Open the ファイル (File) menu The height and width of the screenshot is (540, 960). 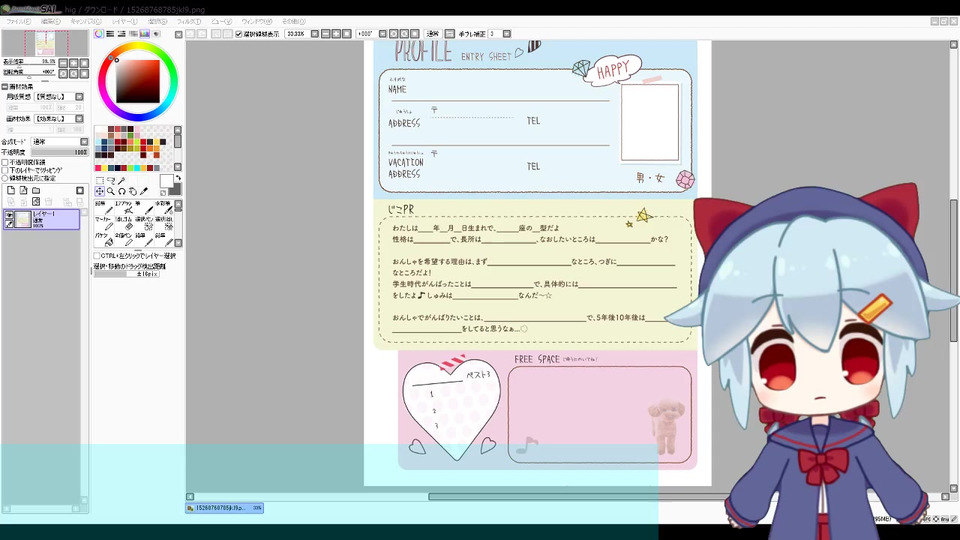18,21
